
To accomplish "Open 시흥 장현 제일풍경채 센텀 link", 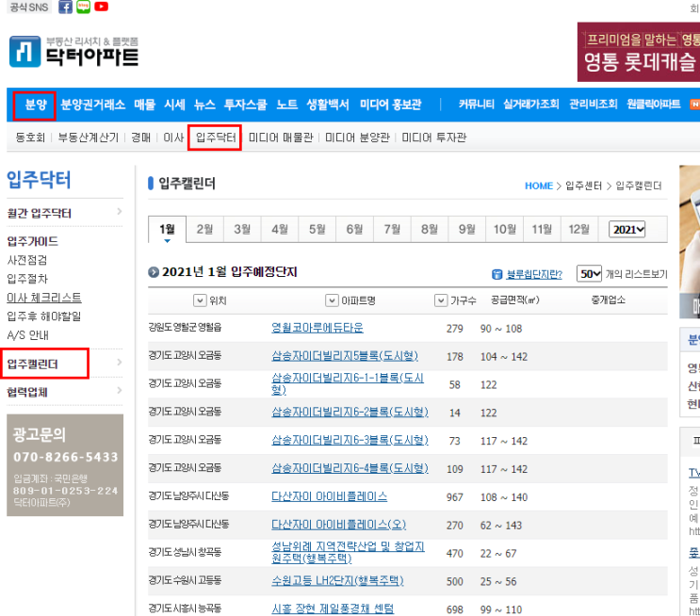I will 333,608.
